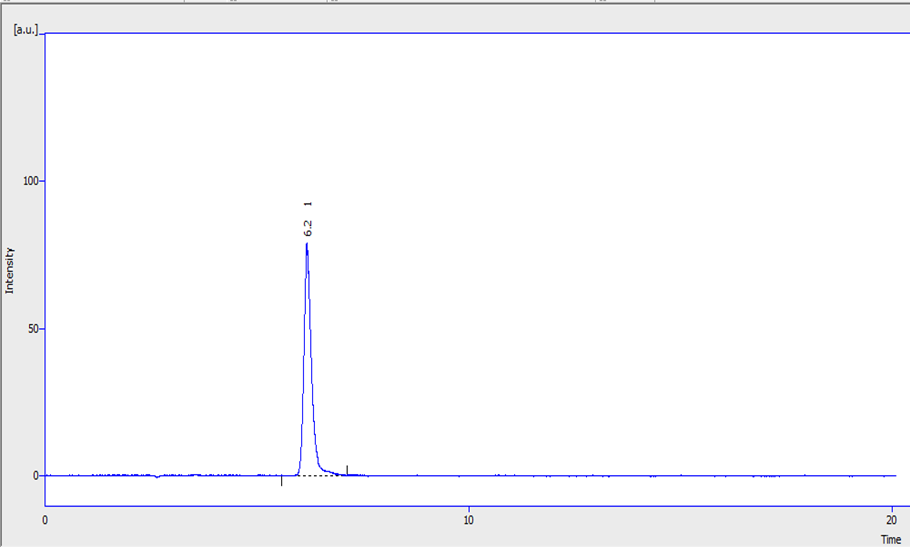Screen dimensions: 910x547
Task: Click the Intensity axis title
Action: click(x=9, y=270)
